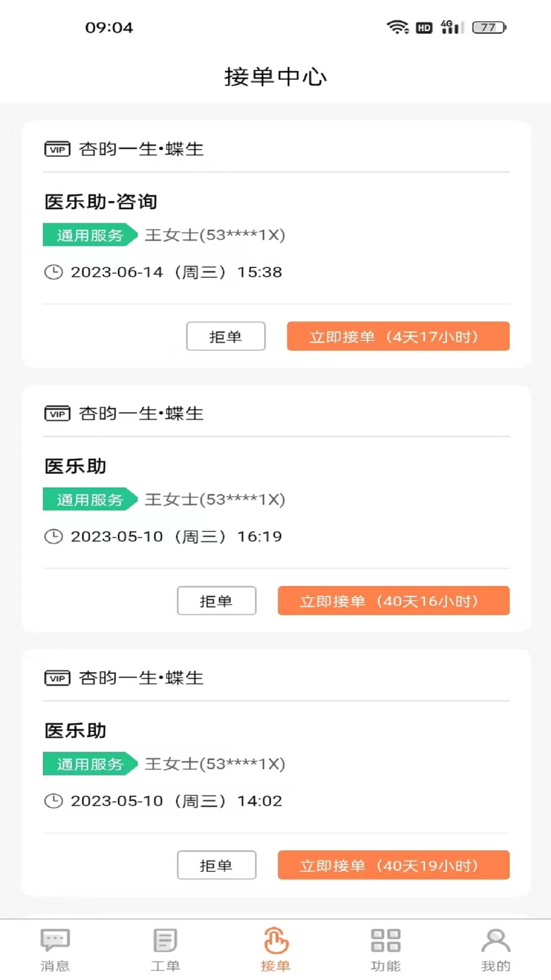Reject the 医乐助-咨询 order with 拒单
The width and height of the screenshot is (551, 980).
coord(226,336)
